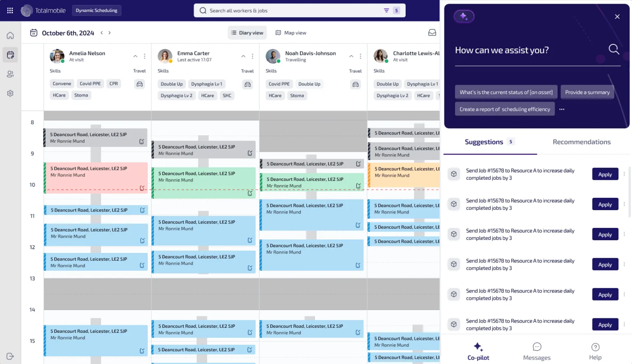Image resolution: width=632 pixels, height=364 pixels.
Task: Open date picker calendar icon
Action: click(x=34, y=33)
